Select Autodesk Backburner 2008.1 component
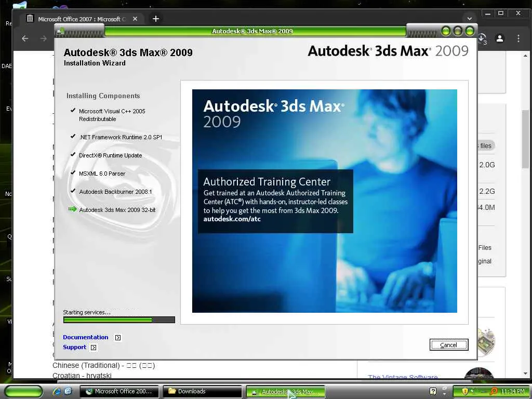The image size is (532, 399). coord(115,192)
